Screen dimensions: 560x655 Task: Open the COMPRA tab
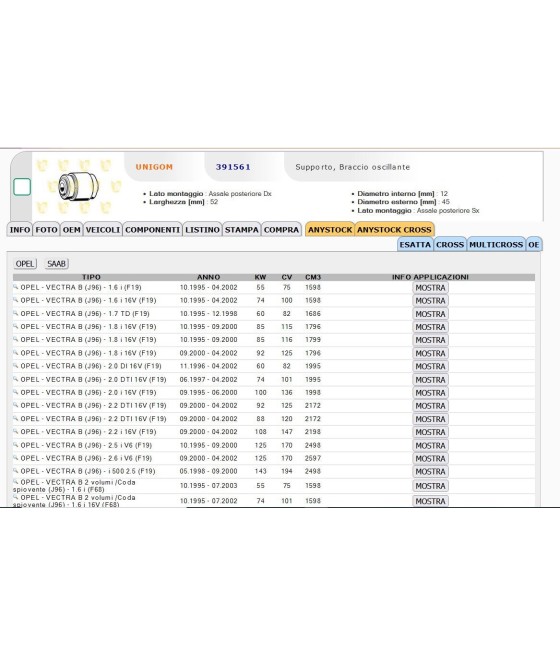coord(281,230)
